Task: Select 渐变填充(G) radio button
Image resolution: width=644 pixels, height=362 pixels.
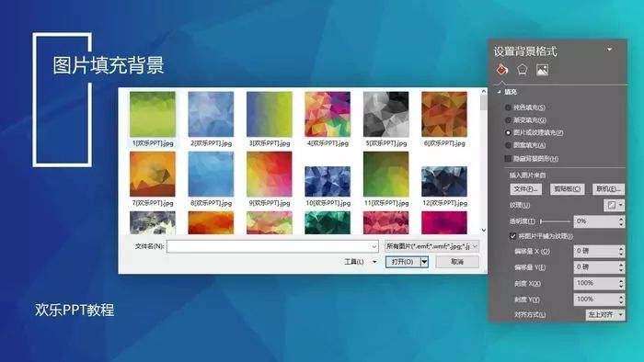Action: tap(508, 120)
